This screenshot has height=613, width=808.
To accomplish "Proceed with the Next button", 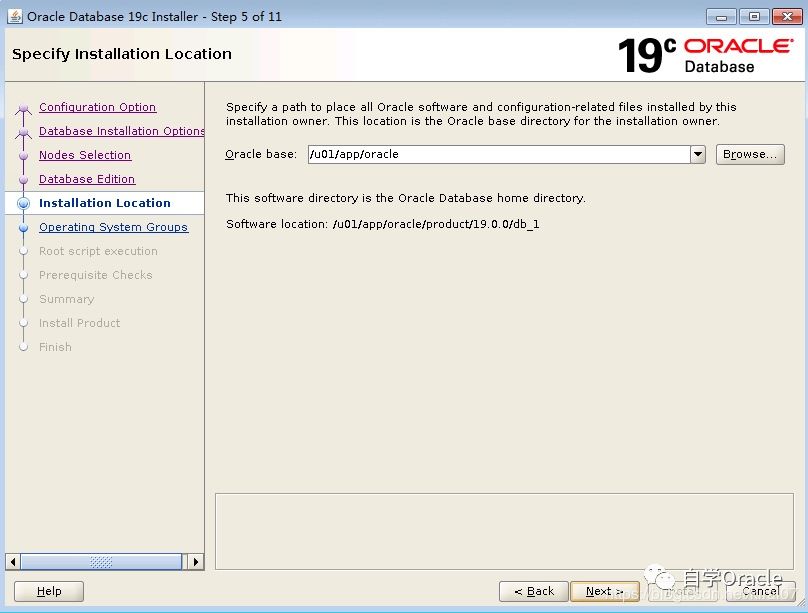I will (604, 591).
